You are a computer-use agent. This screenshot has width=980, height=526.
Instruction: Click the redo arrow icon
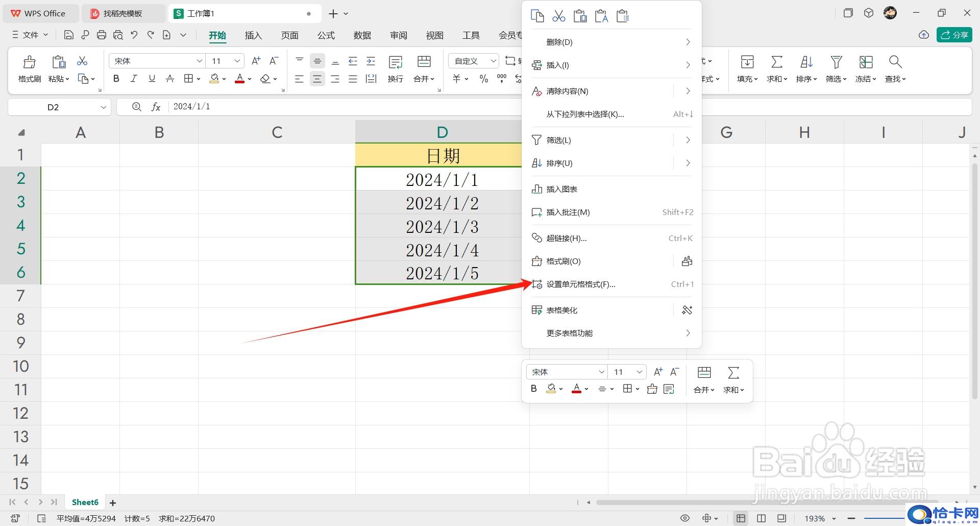(x=151, y=35)
